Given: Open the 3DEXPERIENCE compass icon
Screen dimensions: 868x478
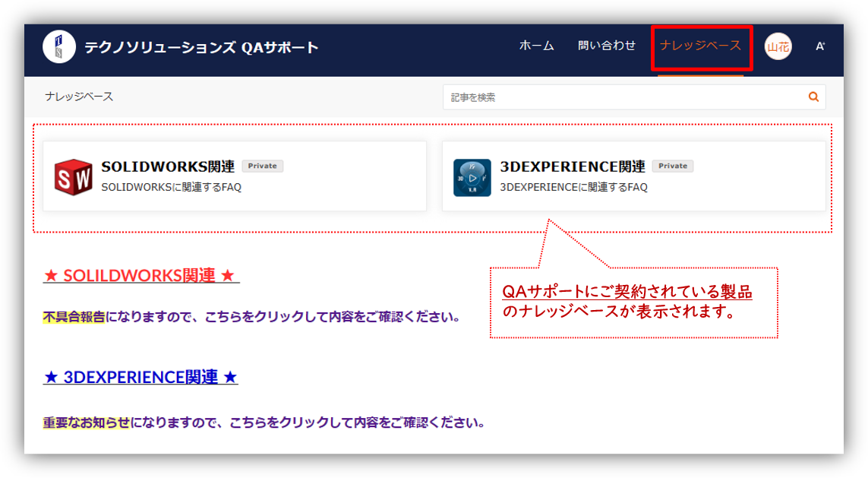Looking at the screenshot, I should tap(472, 178).
